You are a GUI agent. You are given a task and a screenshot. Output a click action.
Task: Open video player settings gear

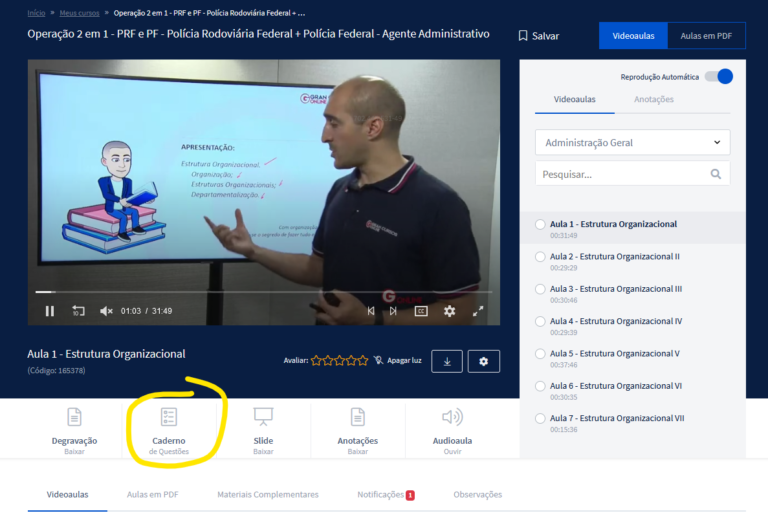(449, 311)
